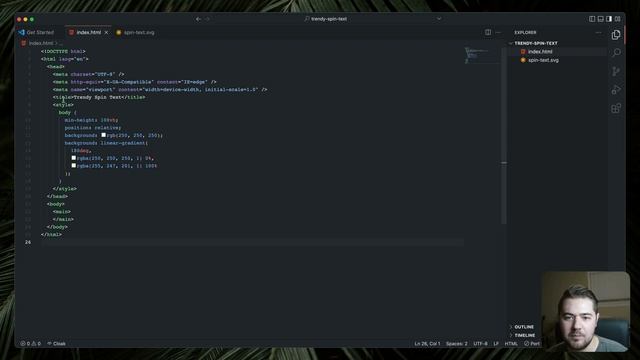Open editor More Actions ellipsis menu
Image resolution: width=640 pixels, height=360 pixels.
498,32
